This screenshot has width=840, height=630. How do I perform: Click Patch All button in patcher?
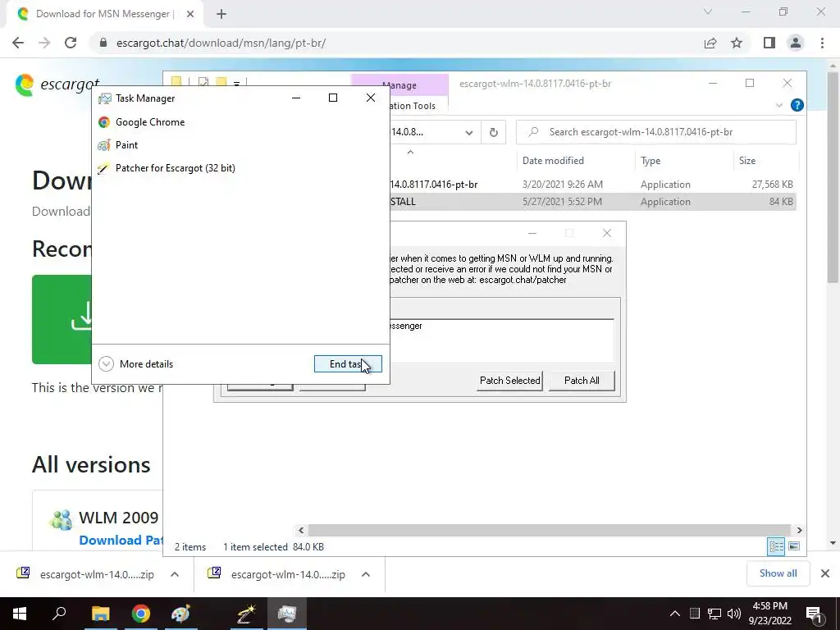click(582, 381)
